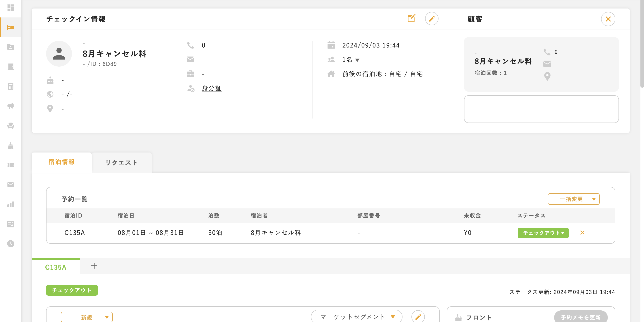Click the 部屋番号 column header

369,216
